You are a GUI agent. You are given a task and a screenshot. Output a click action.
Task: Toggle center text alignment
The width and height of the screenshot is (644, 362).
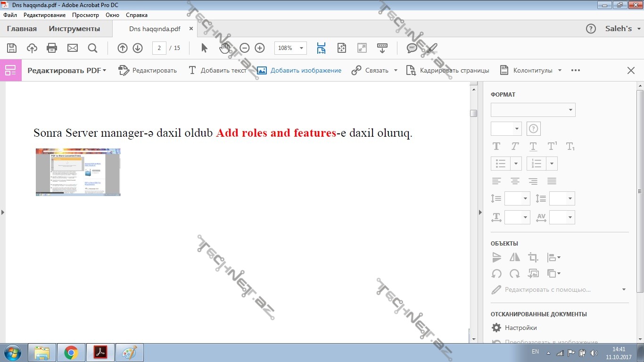point(515,181)
